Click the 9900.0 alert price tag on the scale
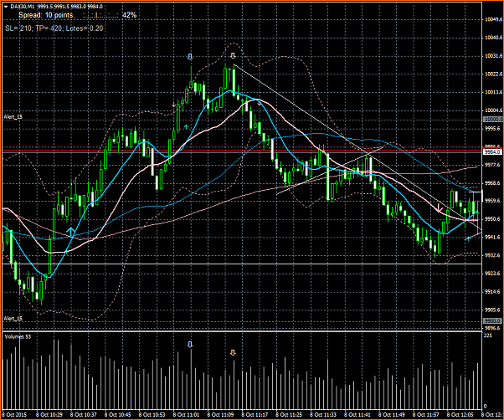This screenshot has height=420, width=504. (x=492, y=320)
